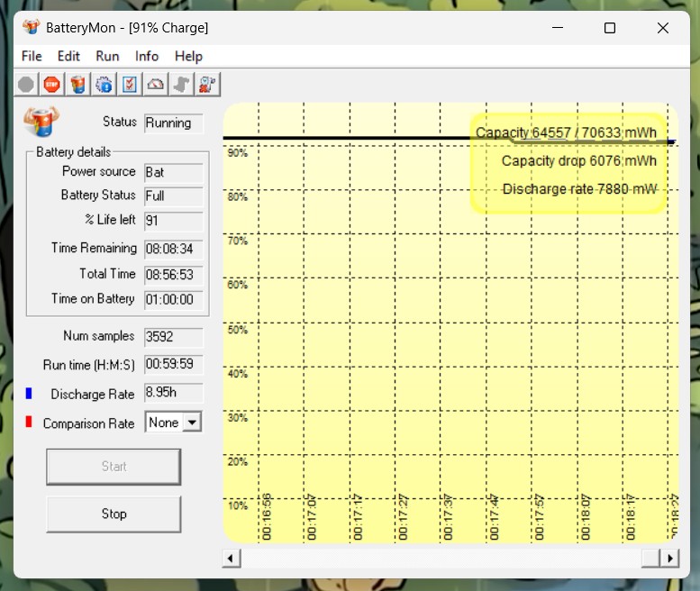700x591 pixels.
Task: Click the Time on Battery field 01:00:00
Action: click(x=174, y=299)
